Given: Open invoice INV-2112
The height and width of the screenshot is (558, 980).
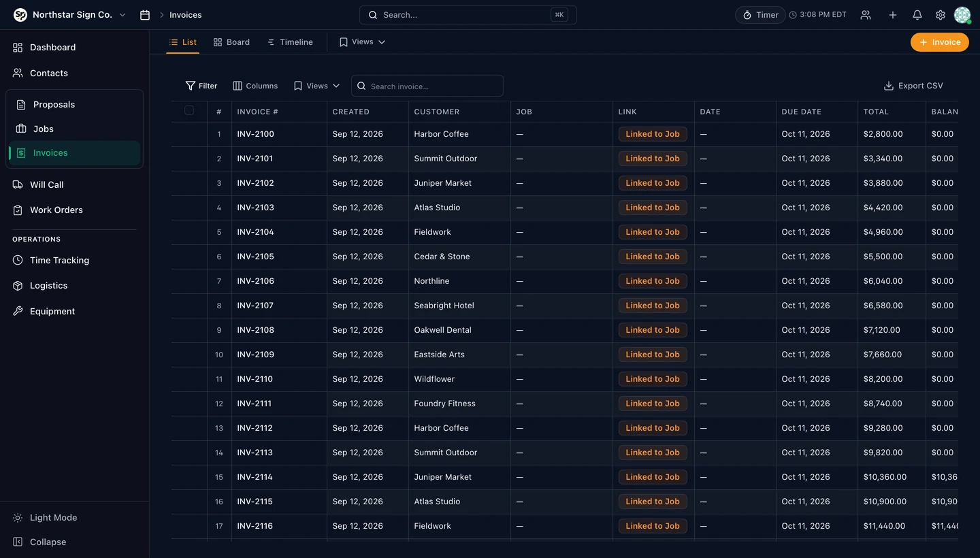Looking at the screenshot, I should (x=255, y=428).
